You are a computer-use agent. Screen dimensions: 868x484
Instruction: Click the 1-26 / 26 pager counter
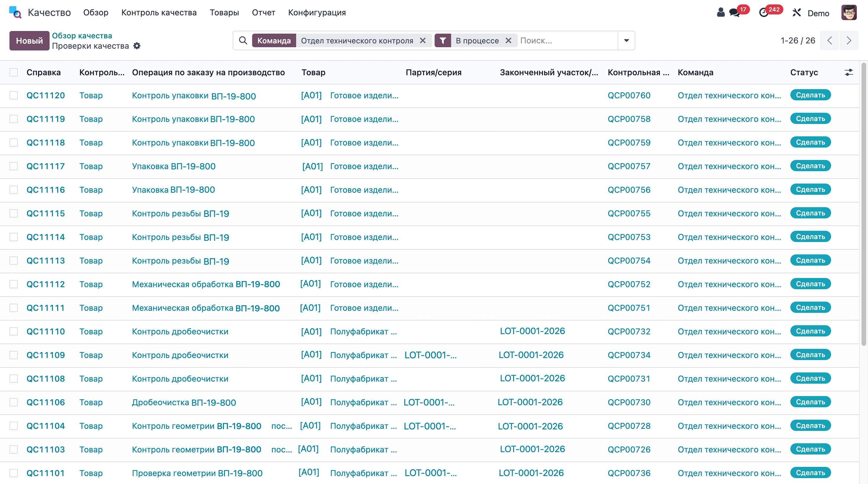(797, 40)
